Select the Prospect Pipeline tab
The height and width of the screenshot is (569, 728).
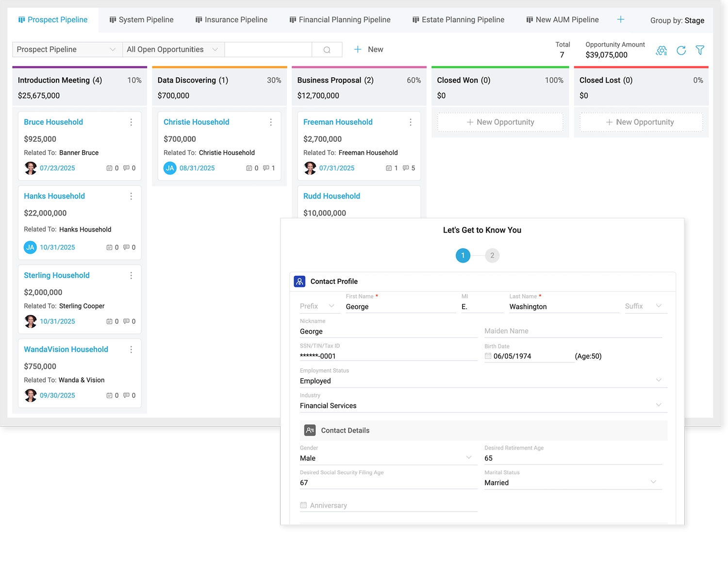click(x=53, y=20)
